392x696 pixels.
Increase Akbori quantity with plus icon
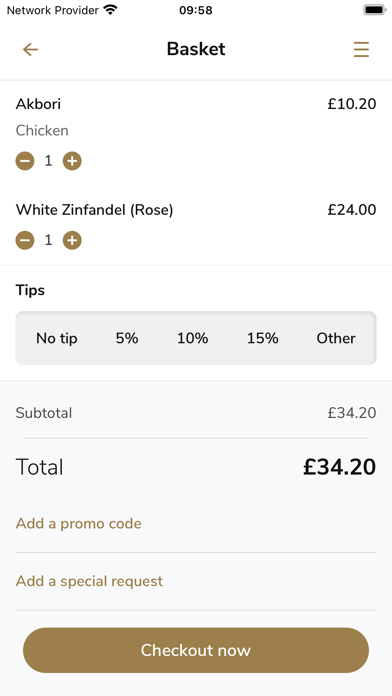[x=72, y=161]
